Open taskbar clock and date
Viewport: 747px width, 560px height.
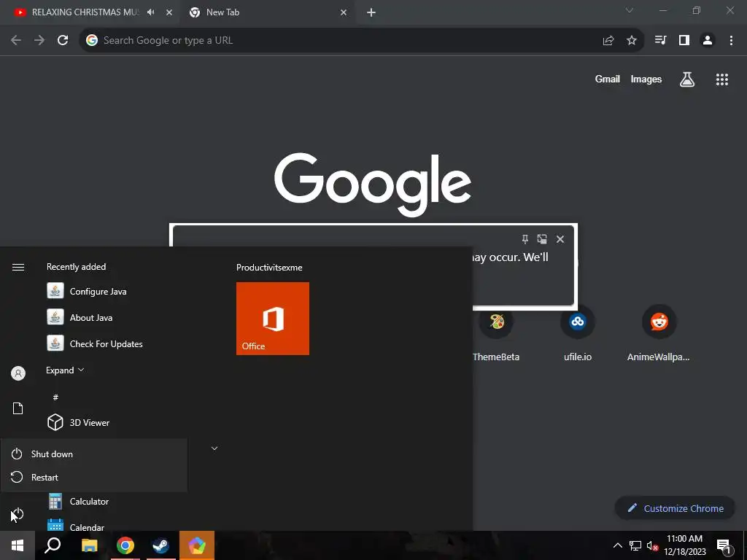point(684,545)
